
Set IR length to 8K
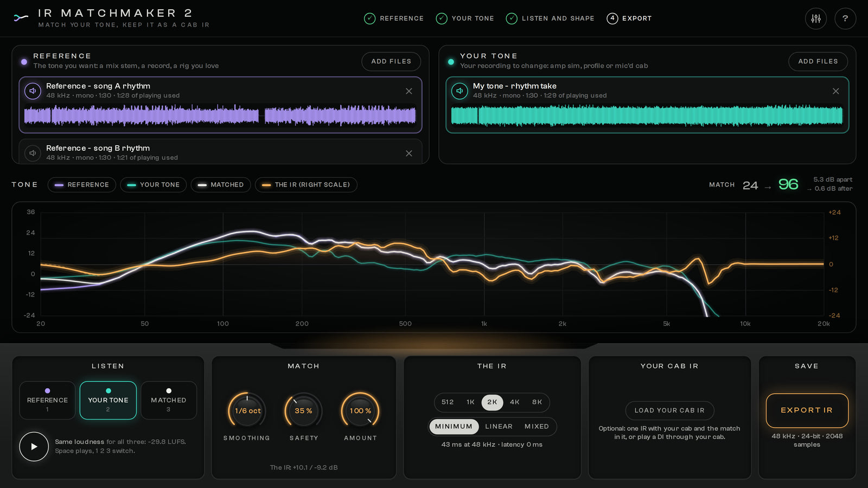pos(537,402)
